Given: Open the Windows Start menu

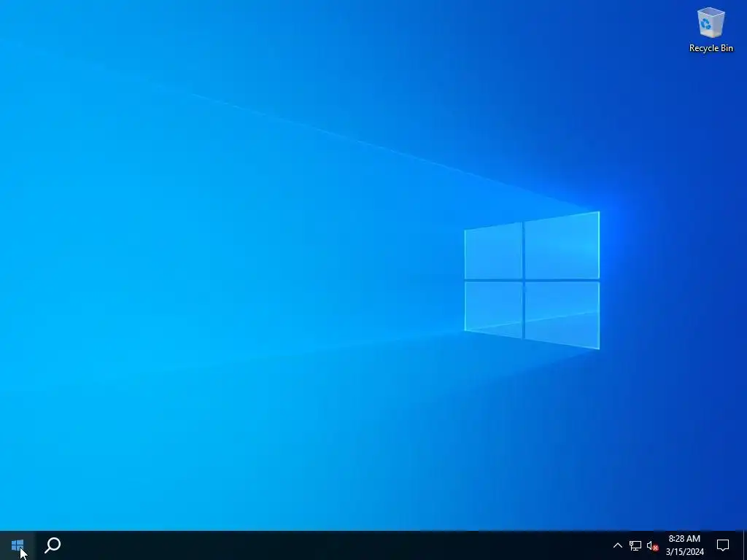Looking at the screenshot, I should pyautogui.click(x=18, y=545).
